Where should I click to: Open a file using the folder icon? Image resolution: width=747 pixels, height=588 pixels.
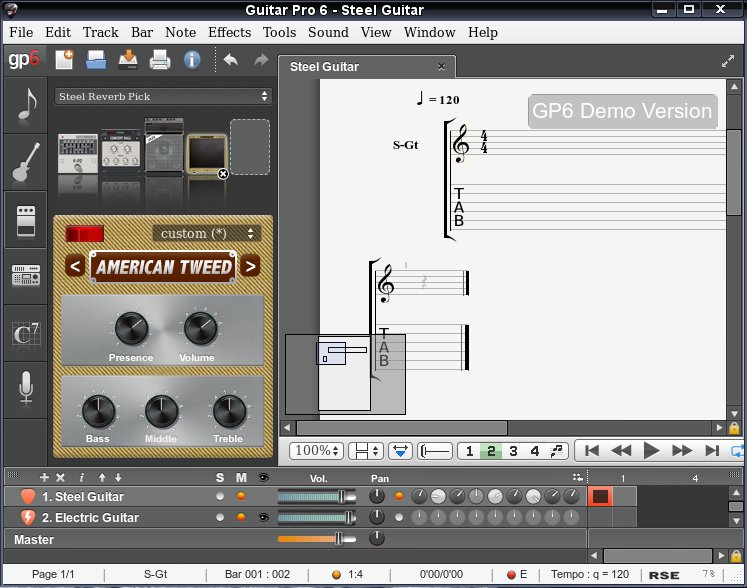(x=96, y=60)
